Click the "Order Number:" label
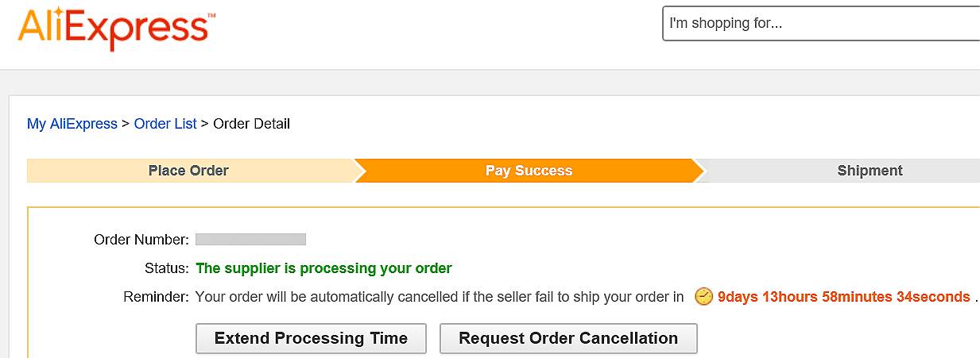Screen dimensions: 980x358 tap(141, 240)
